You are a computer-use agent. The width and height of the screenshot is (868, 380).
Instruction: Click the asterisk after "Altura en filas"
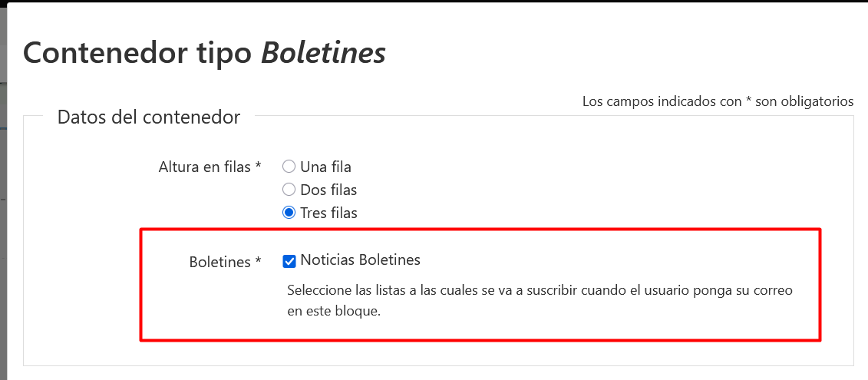[x=258, y=167]
